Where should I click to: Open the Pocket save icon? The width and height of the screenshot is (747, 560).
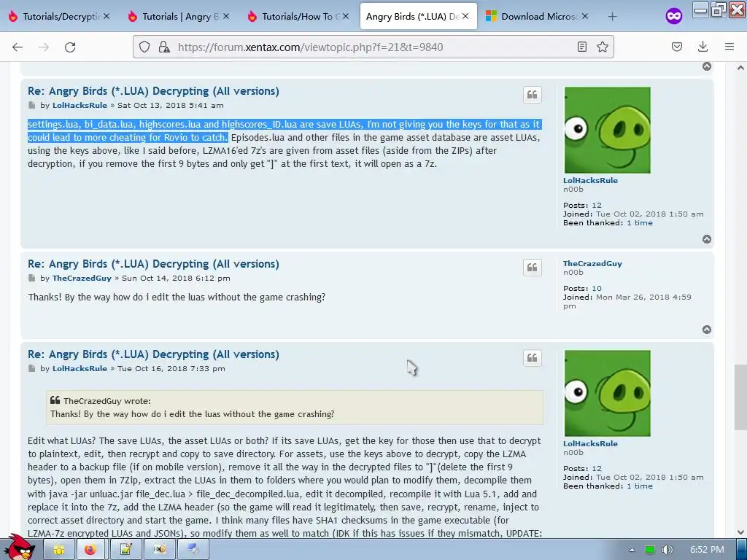point(676,47)
